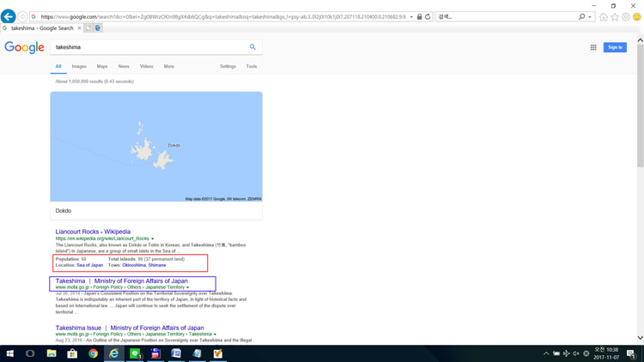This screenshot has height=362, width=644.
Task: Open Microsoft Store from the taskbar
Action: tap(72, 353)
